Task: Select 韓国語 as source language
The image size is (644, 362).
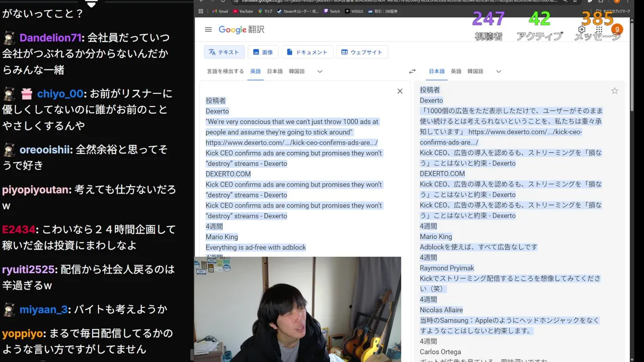Action: (x=297, y=71)
